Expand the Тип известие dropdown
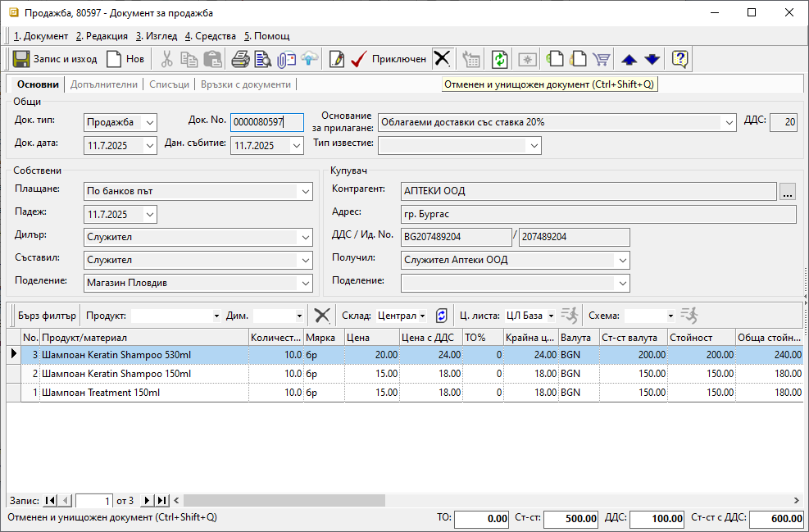 tap(534, 146)
